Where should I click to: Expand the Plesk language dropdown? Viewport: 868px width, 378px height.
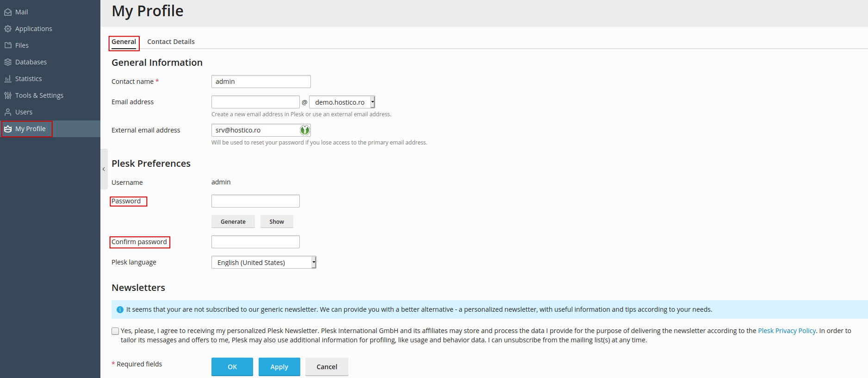[x=264, y=262]
